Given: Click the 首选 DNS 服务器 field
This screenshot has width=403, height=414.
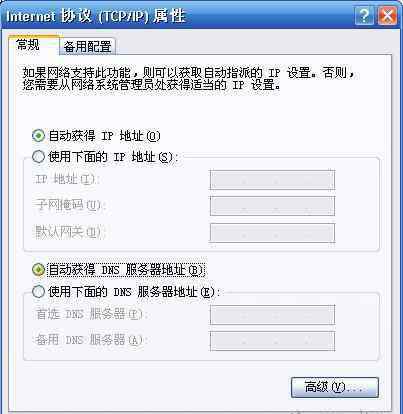Looking at the screenshot, I should 272,315.
